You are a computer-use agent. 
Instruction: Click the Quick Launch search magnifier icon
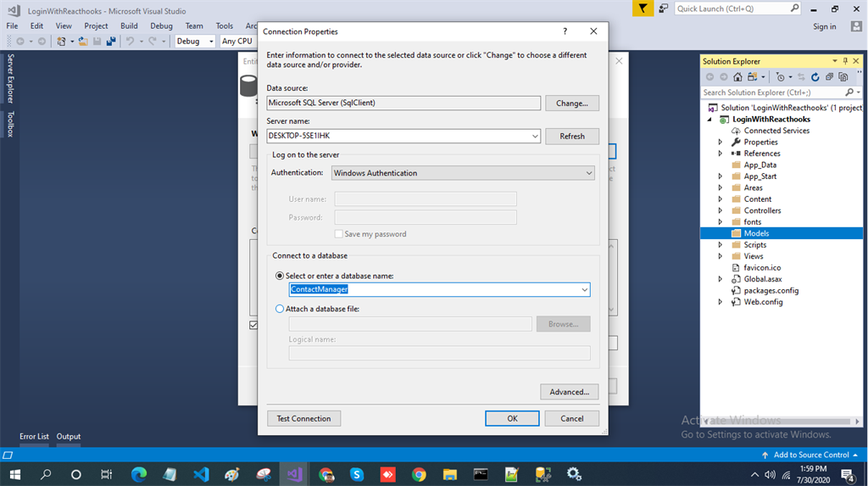click(x=794, y=8)
